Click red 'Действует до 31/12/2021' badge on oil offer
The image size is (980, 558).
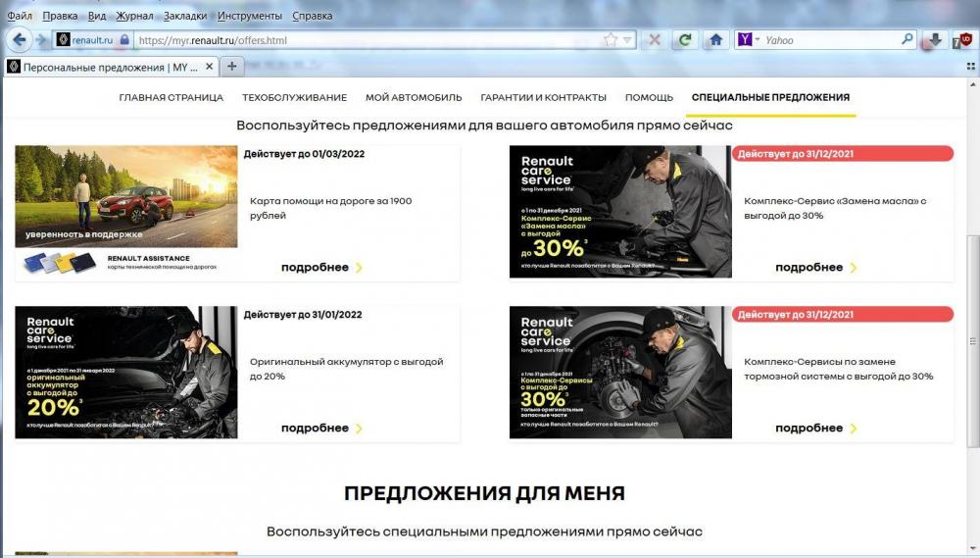(x=843, y=154)
